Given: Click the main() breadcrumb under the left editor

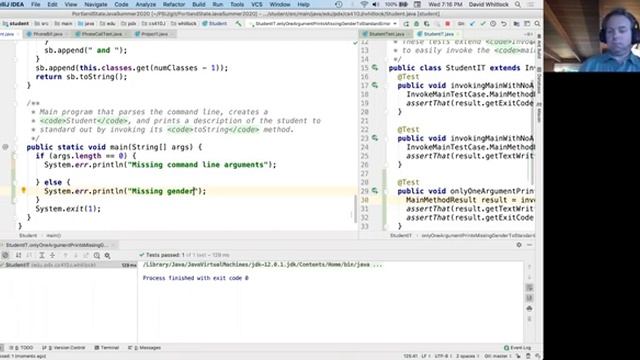Looking at the screenshot, I should pos(53,236).
